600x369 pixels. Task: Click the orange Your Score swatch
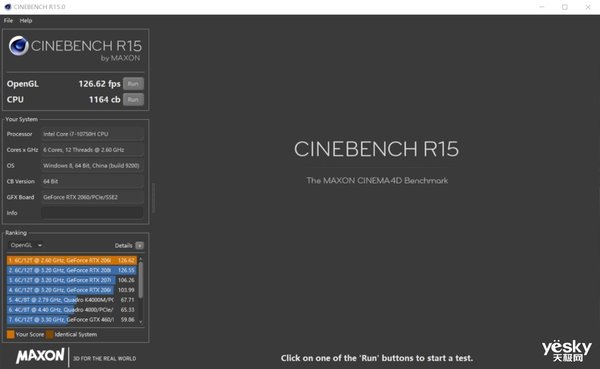11,335
